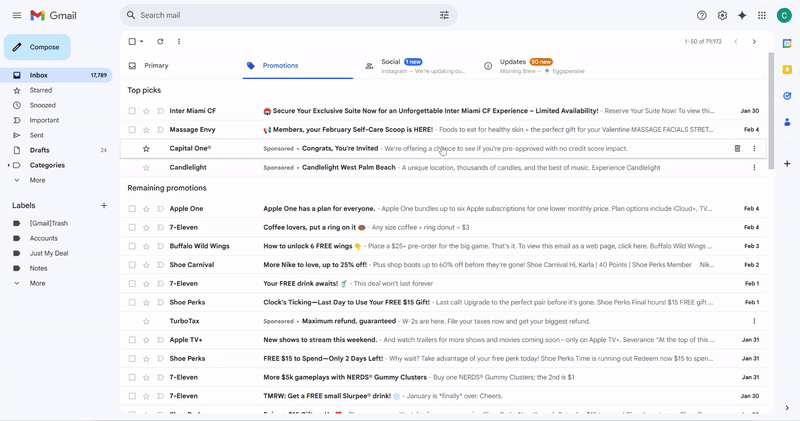Star the Inter Miami CF email
The width and height of the screenshot is (800, 421).
146,111
